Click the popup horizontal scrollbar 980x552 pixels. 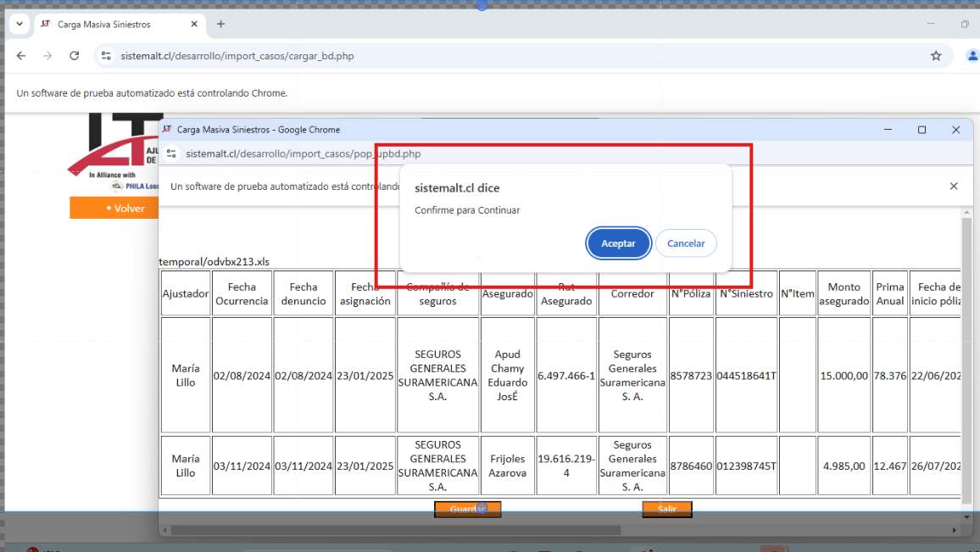pyautogui.click(x=394, y=530)
